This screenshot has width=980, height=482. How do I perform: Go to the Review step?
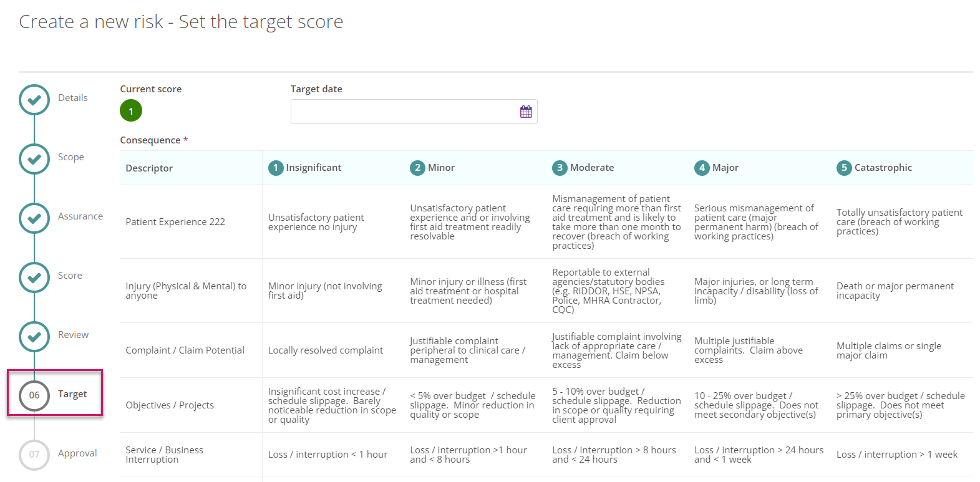click(73, 335)
